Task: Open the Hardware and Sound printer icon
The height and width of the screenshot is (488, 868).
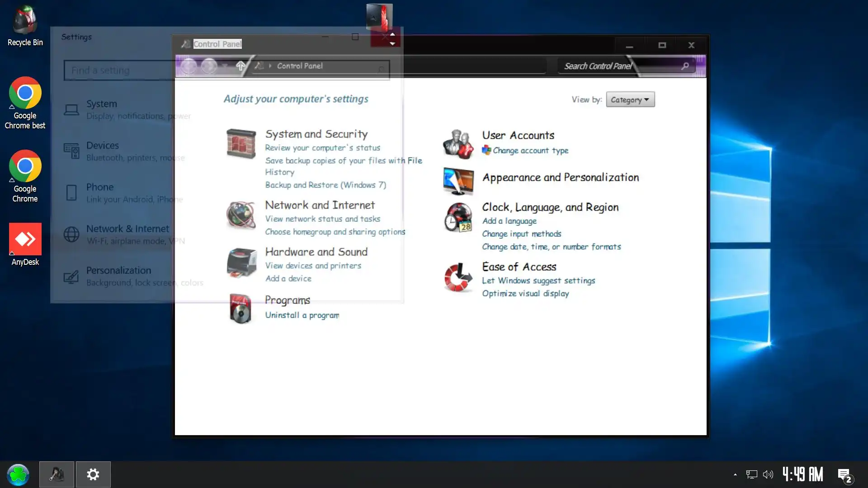Action: coord(241,263)
